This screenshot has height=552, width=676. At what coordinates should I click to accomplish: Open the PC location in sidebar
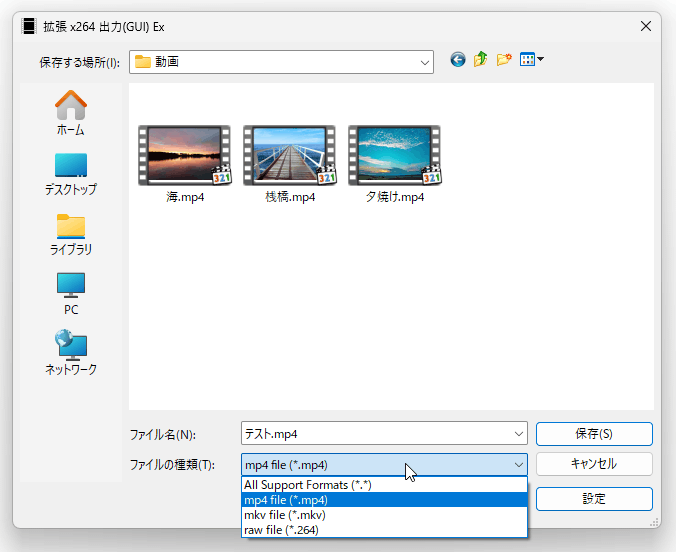(71, 294)
